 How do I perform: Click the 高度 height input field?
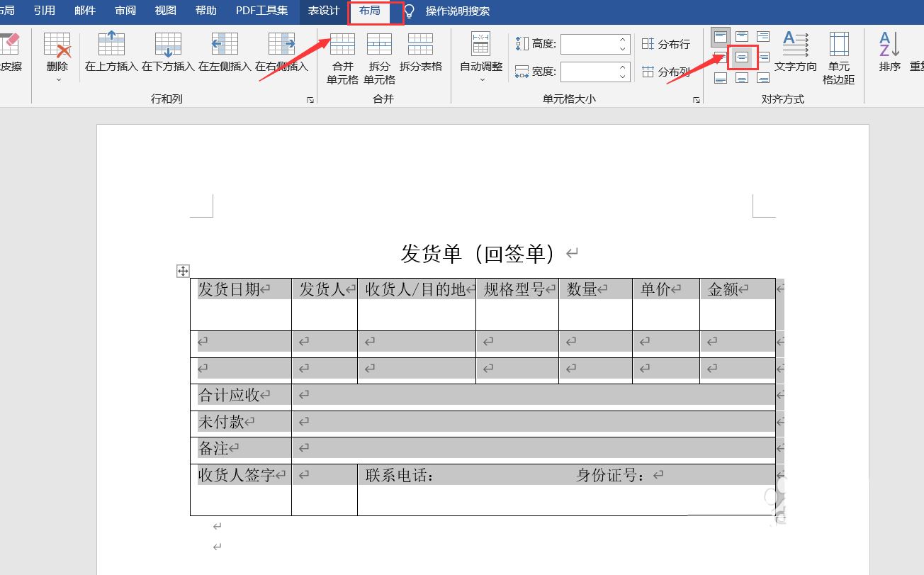pos(589,44)
